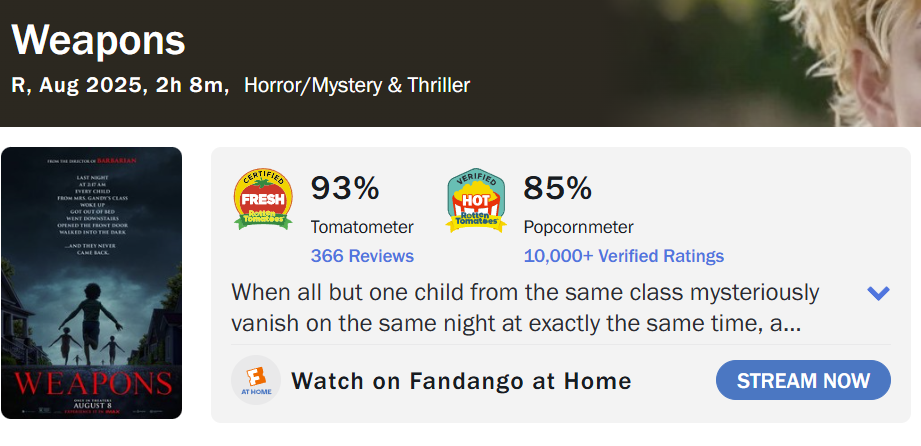The width and height of the screenshot is (921, 446).
Task: Click the movie synopsis text
Action: coord(525,309)
